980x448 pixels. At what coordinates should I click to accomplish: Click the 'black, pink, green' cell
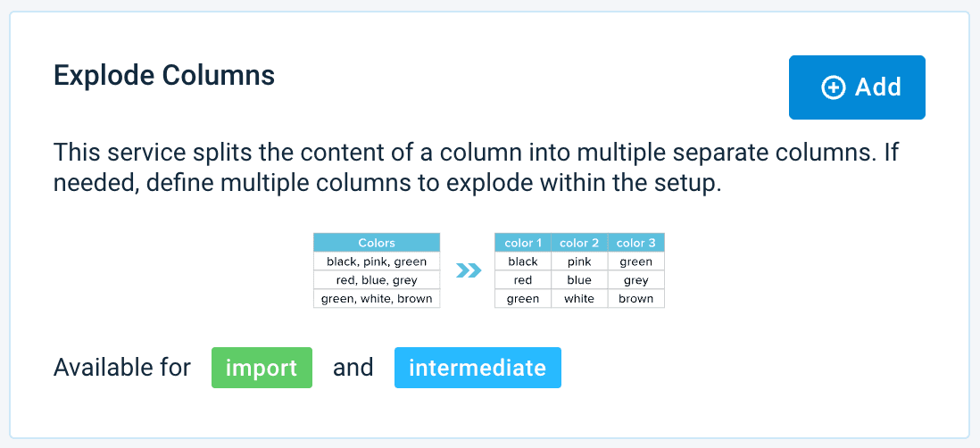[377, 261]
